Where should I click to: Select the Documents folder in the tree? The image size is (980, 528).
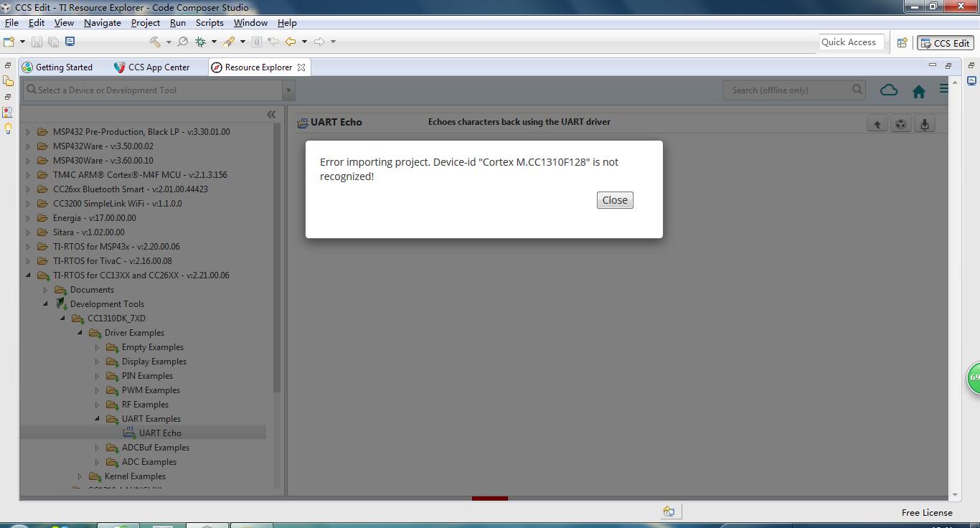coord(92,290)
